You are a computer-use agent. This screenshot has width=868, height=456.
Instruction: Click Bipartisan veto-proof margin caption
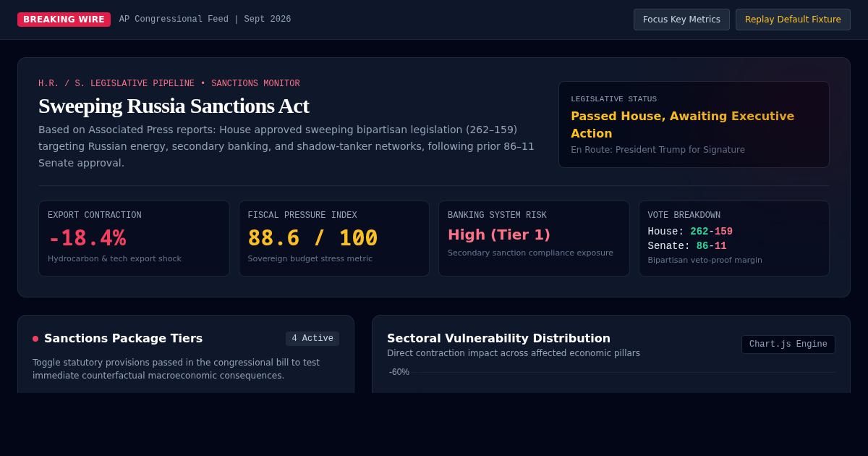click(x=705, y=260)
